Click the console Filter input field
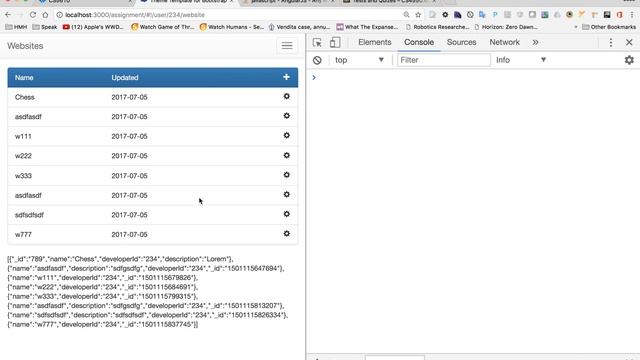The height and width of the screenshot is (360, 640). (444, 60)
